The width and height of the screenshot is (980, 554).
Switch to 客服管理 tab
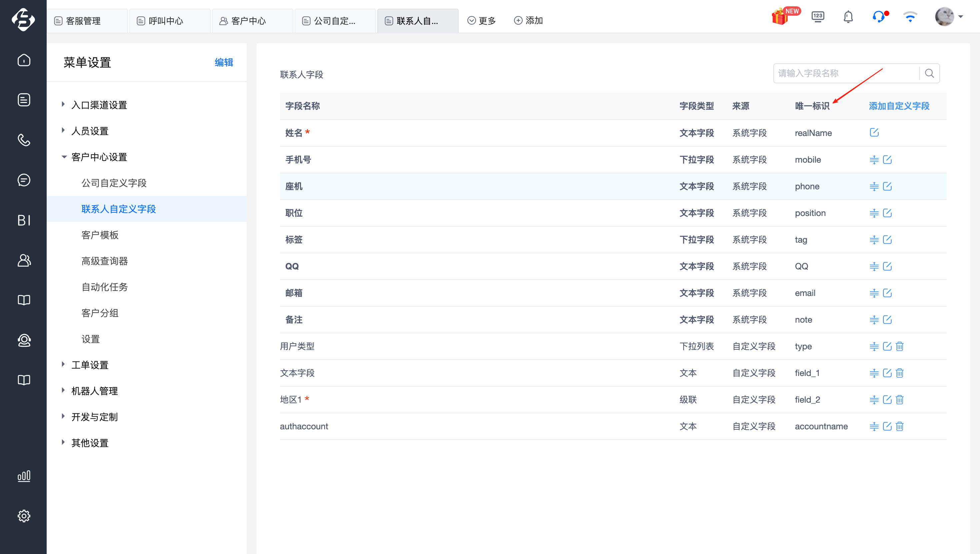point(87,21)
